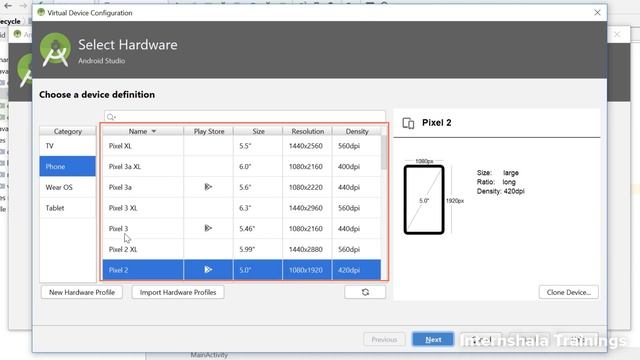Click the Pixel 2 phone outline preview
The image size is (640, 360).
click(x=424, y=200)
